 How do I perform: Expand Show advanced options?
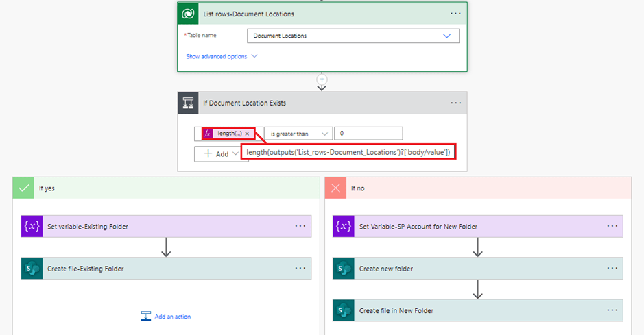(222, 57)
